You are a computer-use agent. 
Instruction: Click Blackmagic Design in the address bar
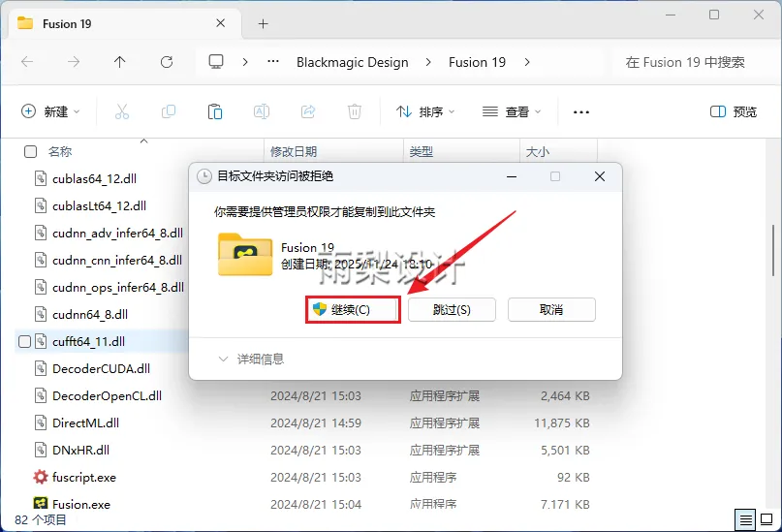click(352, 62)
